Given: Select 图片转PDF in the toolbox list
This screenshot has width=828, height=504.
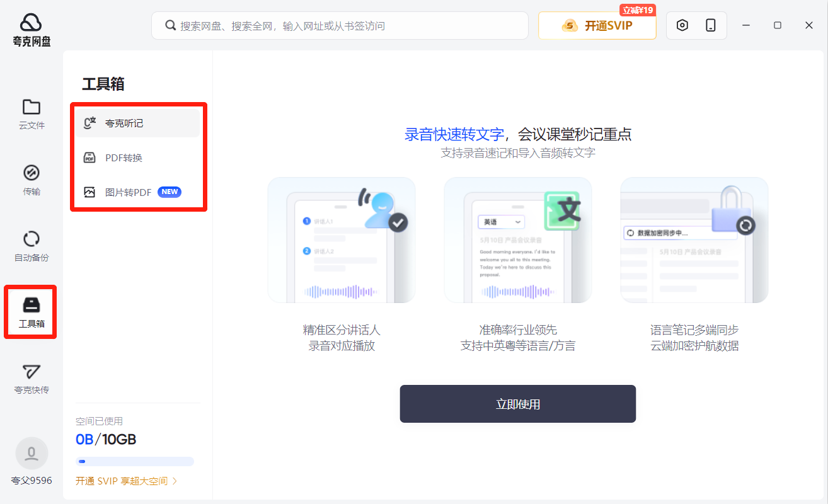Looking at the screenshot, I should 138,192.
